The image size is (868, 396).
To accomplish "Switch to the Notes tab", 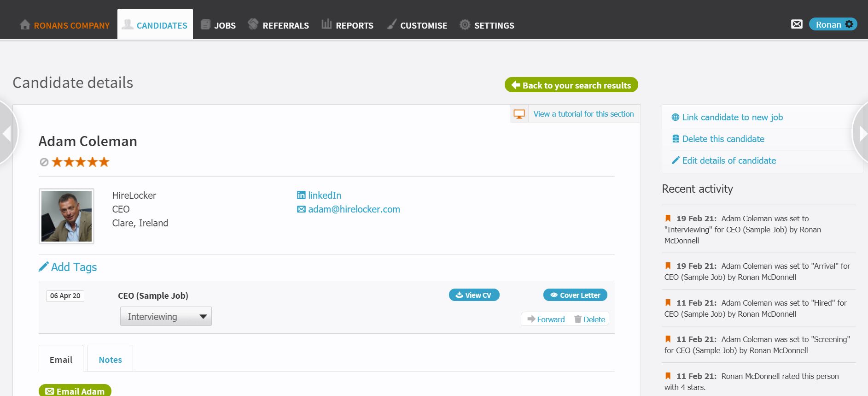I will [110, 358].
